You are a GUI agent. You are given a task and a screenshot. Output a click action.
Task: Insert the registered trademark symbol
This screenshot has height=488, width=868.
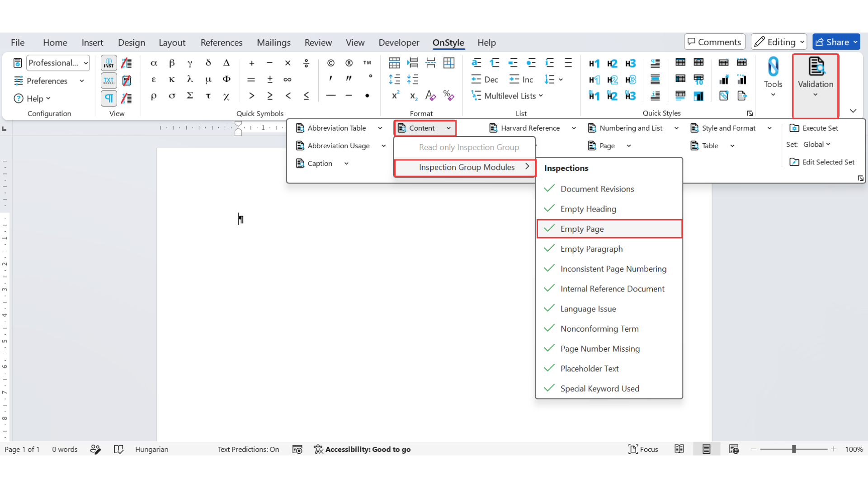[x=349, y=63]
